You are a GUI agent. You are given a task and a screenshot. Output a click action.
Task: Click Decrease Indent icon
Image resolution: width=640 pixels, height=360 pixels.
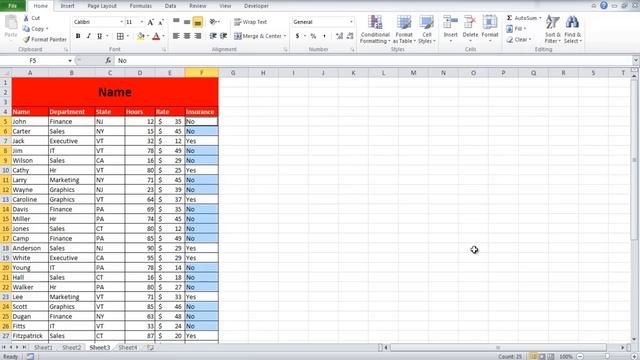coord(213,36)
